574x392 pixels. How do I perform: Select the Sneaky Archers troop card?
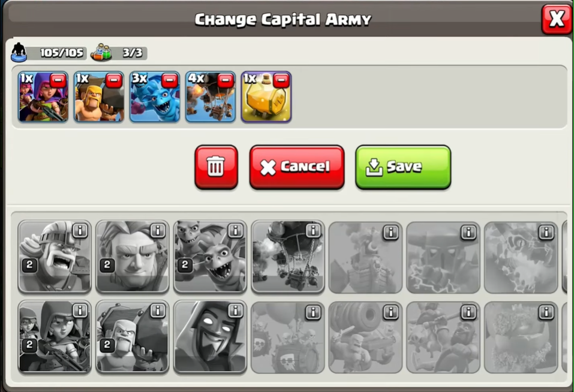click(55, 337)
